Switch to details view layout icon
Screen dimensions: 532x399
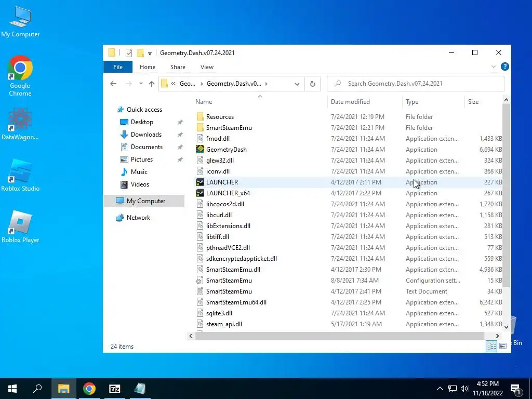(491, 345)
